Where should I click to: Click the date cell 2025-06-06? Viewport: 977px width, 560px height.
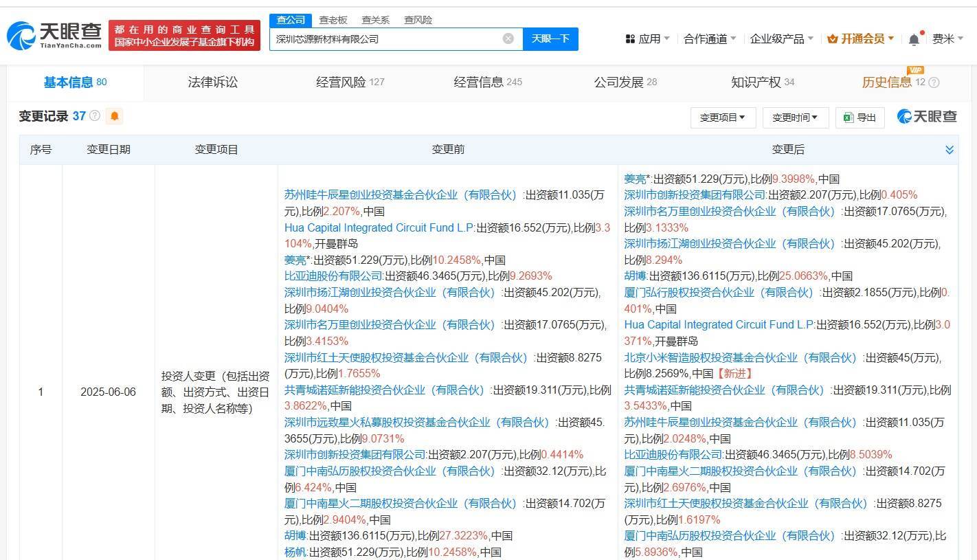click(108, 392)
